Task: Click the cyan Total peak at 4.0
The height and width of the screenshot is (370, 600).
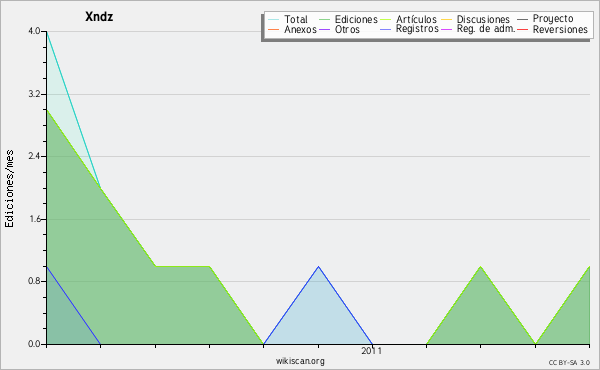Action: 47,32
